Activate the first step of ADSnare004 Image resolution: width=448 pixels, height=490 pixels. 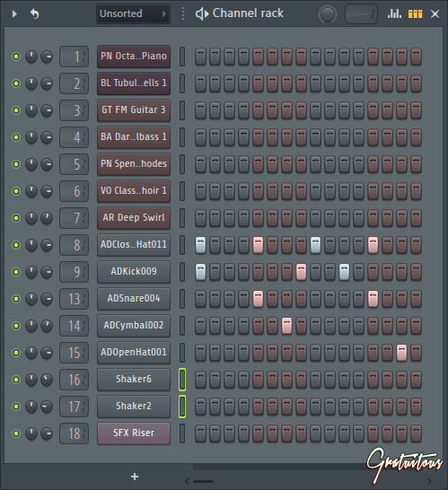click(200, 299)
